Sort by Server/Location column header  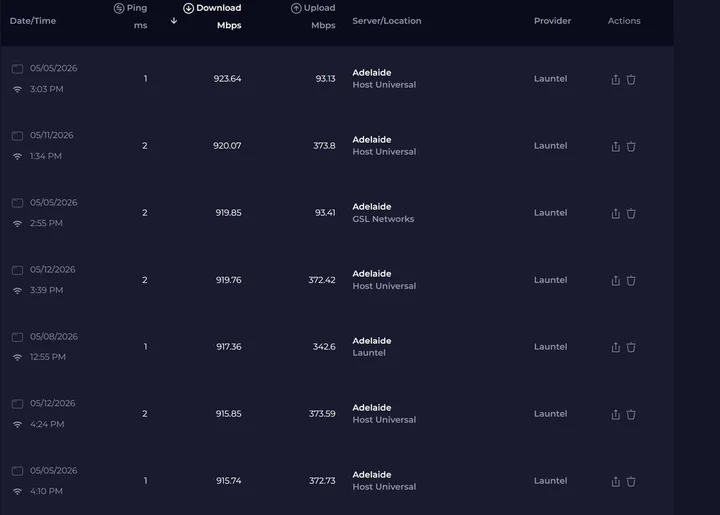coord(387,21)
